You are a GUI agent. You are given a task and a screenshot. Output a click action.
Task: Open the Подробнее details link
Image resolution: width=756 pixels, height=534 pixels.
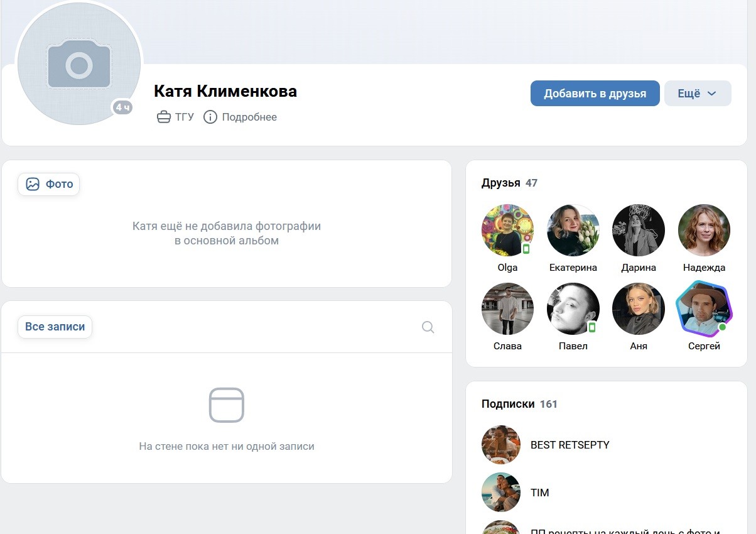[249, 117]
